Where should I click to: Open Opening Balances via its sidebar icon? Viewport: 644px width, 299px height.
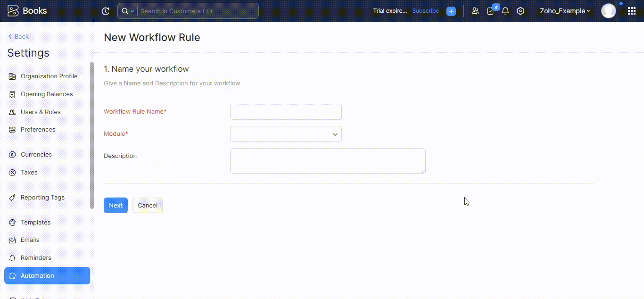tap(13, 94)
